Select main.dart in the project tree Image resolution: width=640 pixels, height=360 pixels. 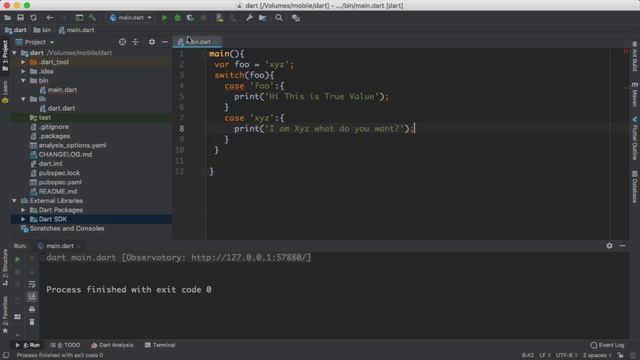click(58, 90)
